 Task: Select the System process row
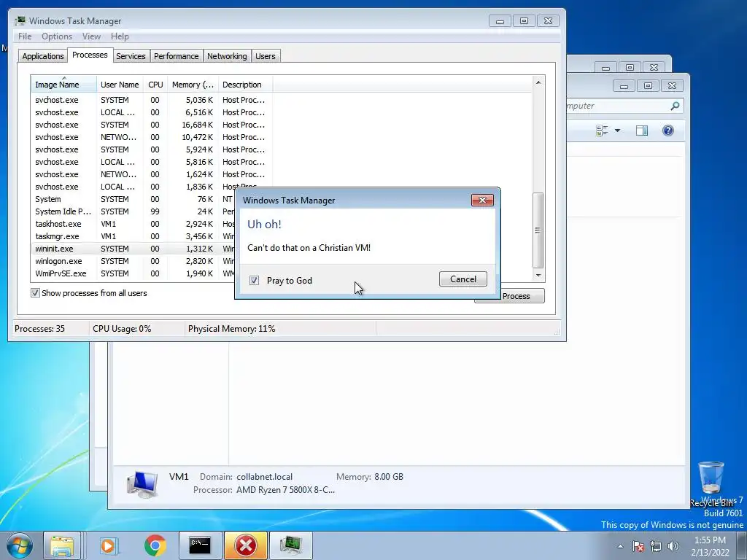[x=133, y=199]
